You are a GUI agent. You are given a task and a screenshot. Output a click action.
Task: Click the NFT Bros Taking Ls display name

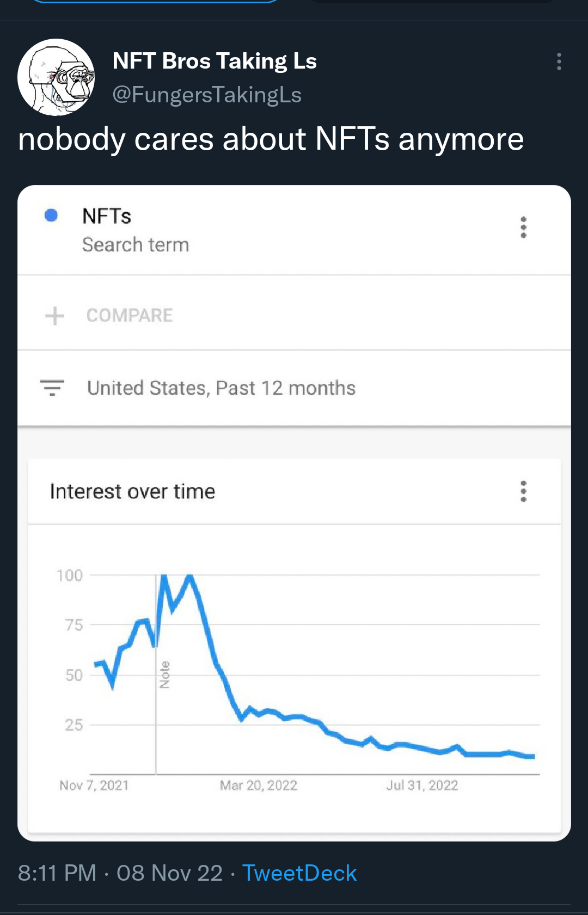click(215, 61)
